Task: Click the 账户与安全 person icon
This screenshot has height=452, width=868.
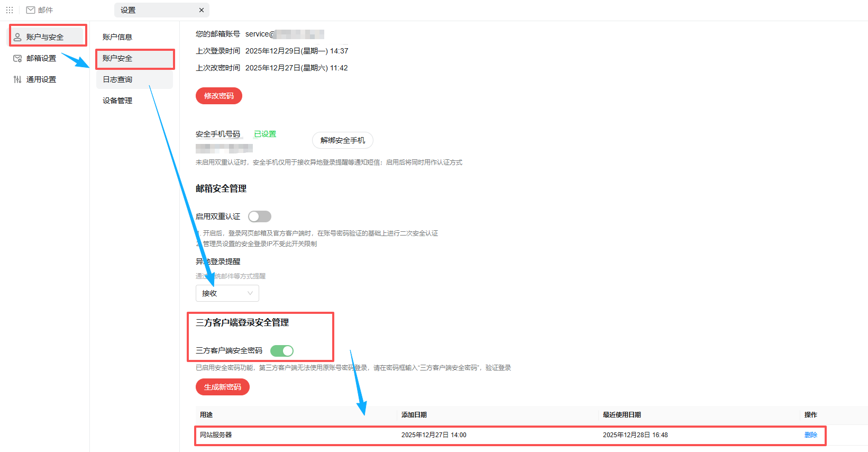Action: [x=17, y=37]
